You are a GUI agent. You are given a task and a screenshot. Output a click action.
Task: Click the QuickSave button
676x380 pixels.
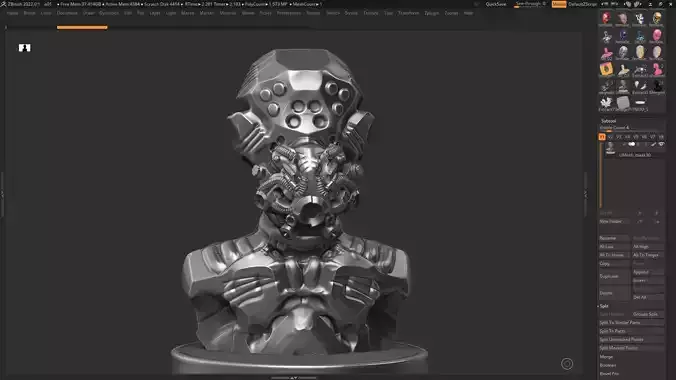496,4
